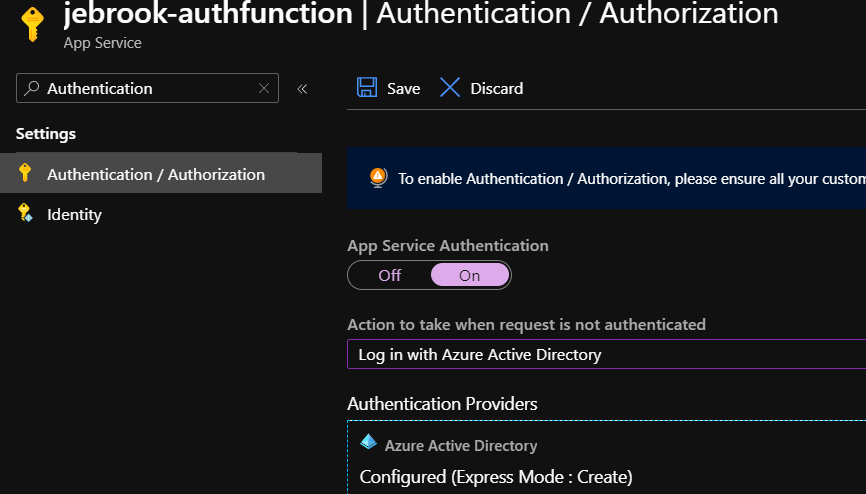Click the Azure Active Directory pyramid icon
Viewport: 866px width, 494px height.
(368, 445)
